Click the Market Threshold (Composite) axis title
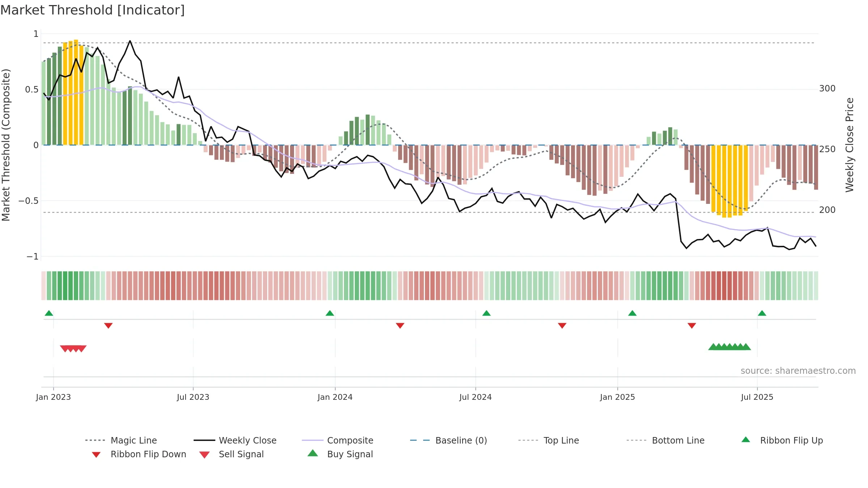The height and width of the screenshot is (488, 868). click(x=6, y=145)
